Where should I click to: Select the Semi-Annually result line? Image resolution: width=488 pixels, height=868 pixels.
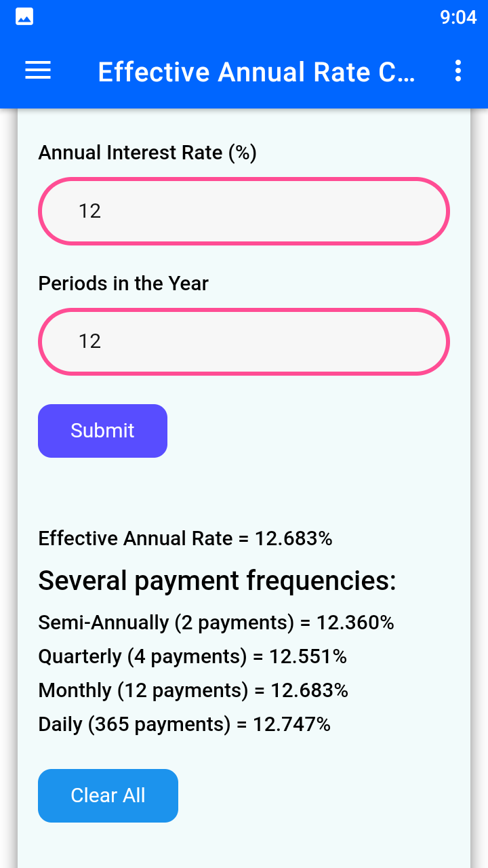pos(216,621)
